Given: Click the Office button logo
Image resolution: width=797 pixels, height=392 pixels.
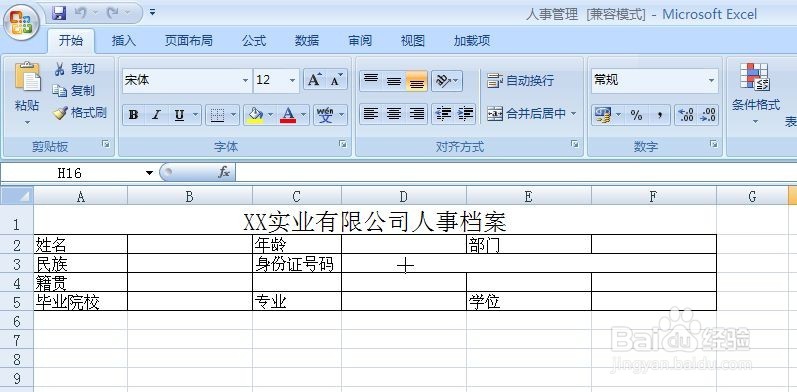Looking at the screenshot, I should (21, 22).
